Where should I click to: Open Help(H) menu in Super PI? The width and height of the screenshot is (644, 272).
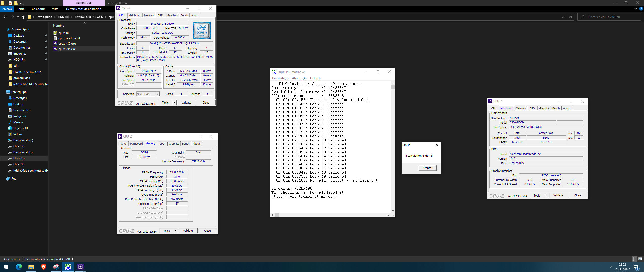(315, 78)
